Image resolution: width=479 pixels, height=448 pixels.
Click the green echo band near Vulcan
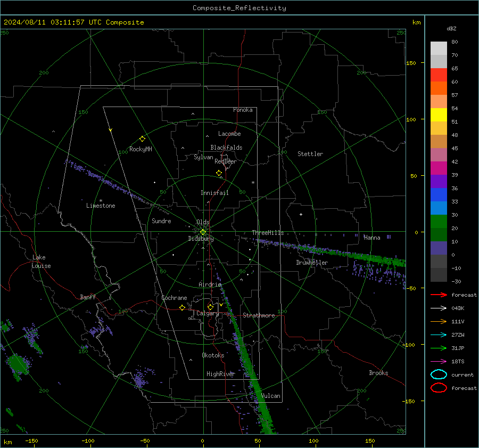(x=259, y=395)
